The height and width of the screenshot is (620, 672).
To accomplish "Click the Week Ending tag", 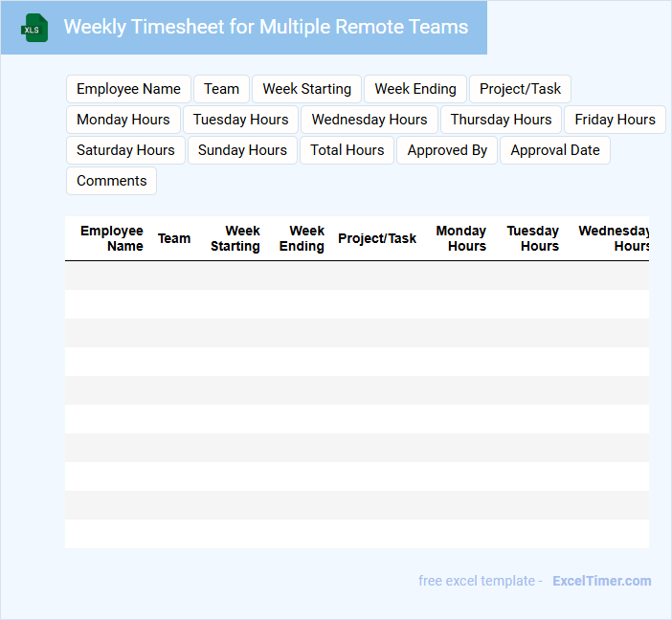I will pyautogui.click(x=415, y=89).
